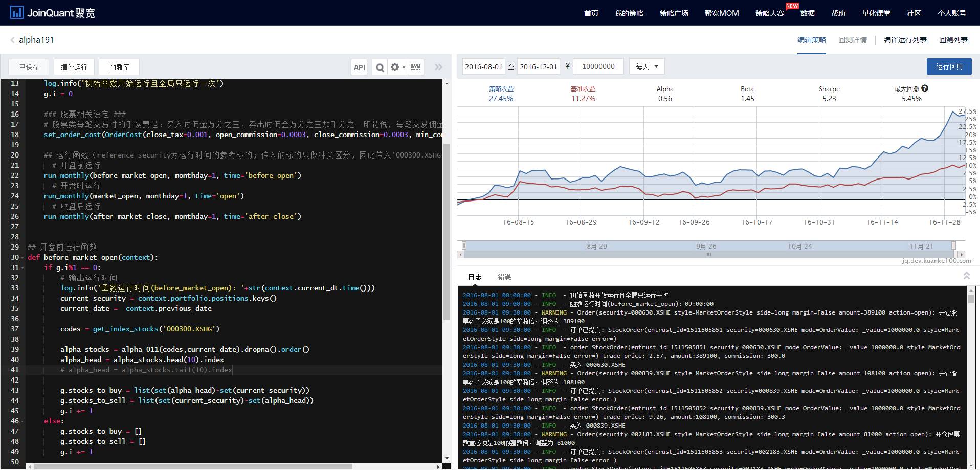
Task: Open search in code editor toolbar
Action: tap(380, 67)
